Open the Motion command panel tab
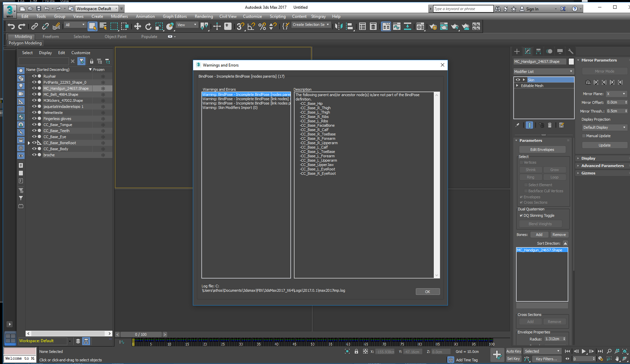Screen dimensions: 630x364 coord(549,51)
